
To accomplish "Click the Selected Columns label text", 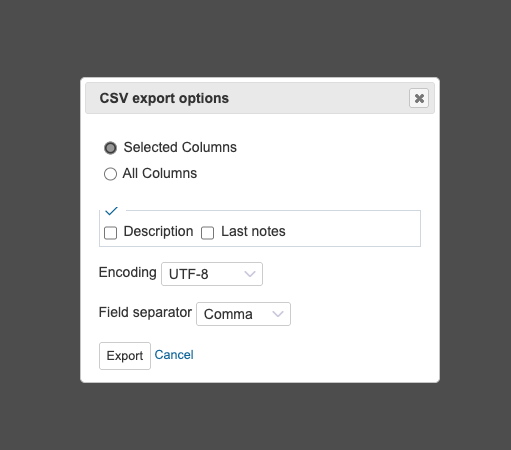I will tap(180, 147).
